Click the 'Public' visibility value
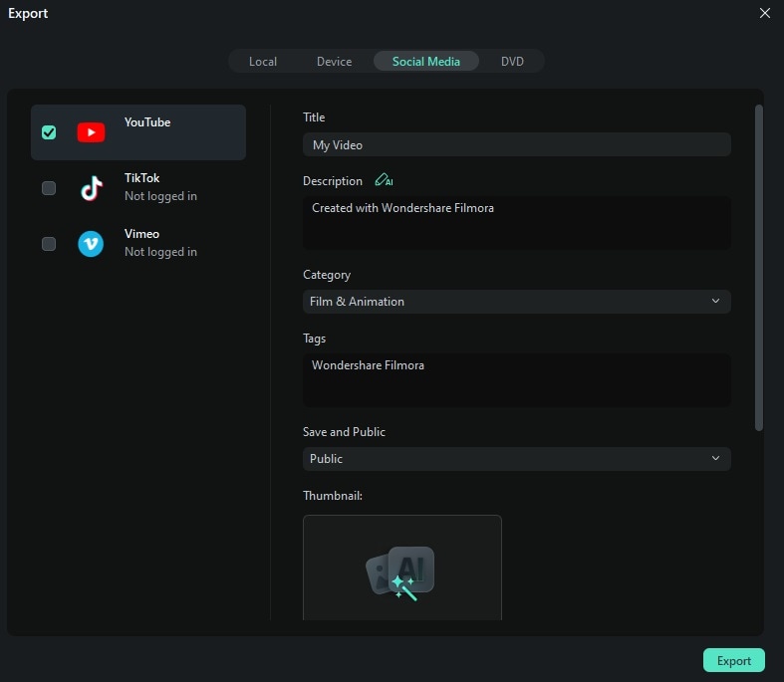 326,459
